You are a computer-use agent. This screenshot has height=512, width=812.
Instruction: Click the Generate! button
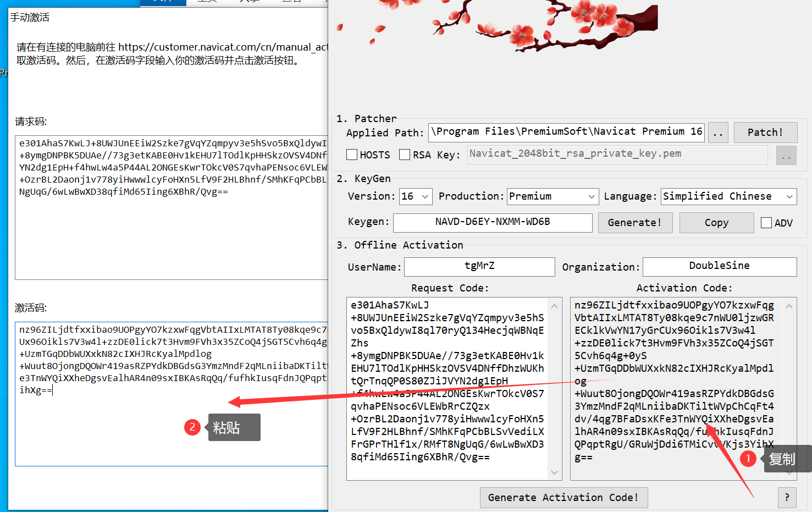point(635,223)
